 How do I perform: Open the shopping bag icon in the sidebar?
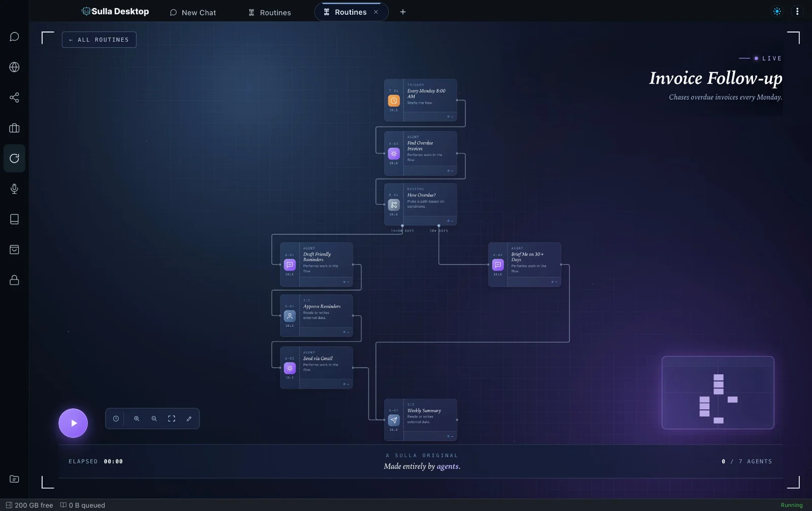[14, 249]
